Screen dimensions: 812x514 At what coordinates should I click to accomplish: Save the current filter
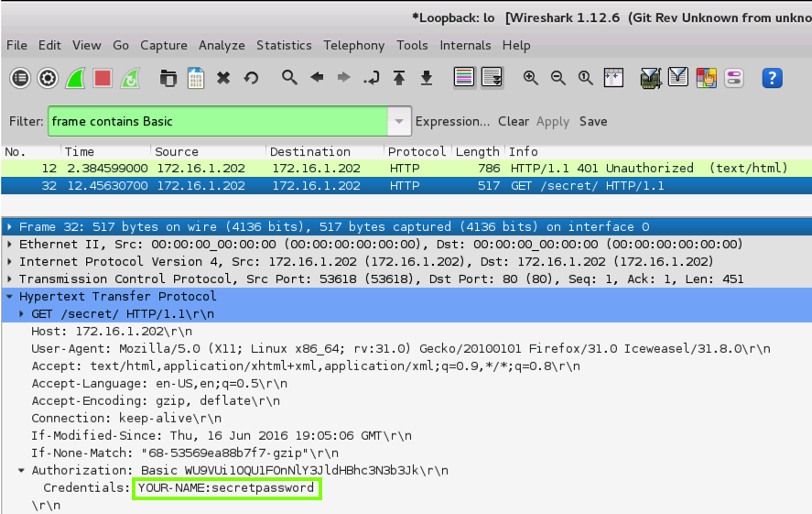593,121
